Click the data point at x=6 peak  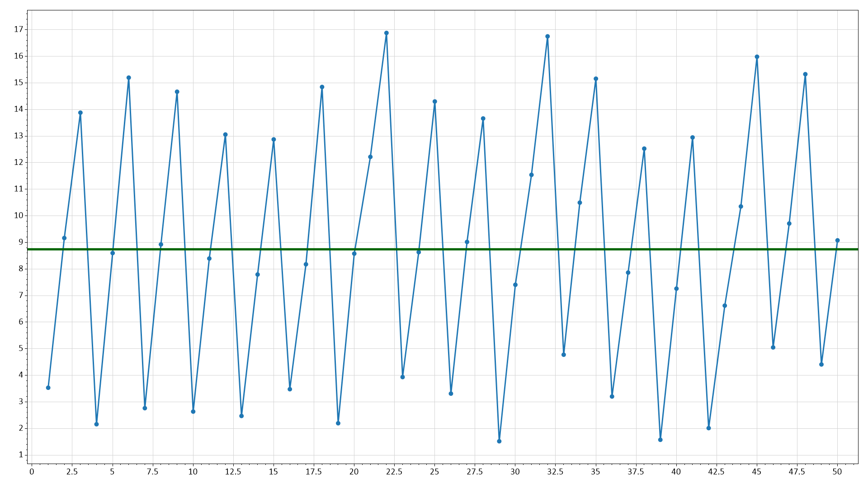pos(129,78)
